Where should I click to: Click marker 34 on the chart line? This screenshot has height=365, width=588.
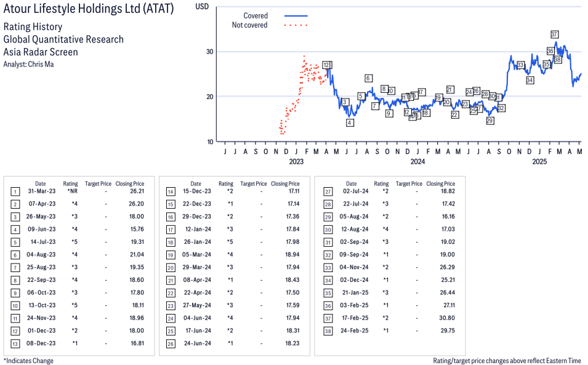tap(530, 80)
